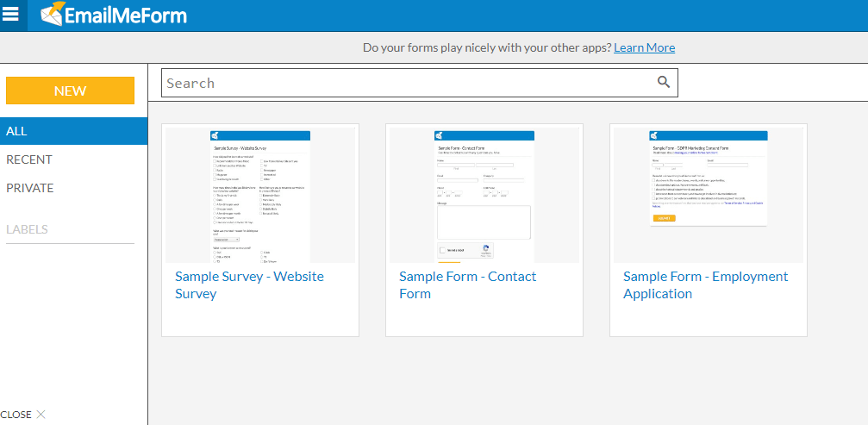Screen dimensions: 868x425
Task: Open the hamburger navigation menu
Action: pos(11,15)
